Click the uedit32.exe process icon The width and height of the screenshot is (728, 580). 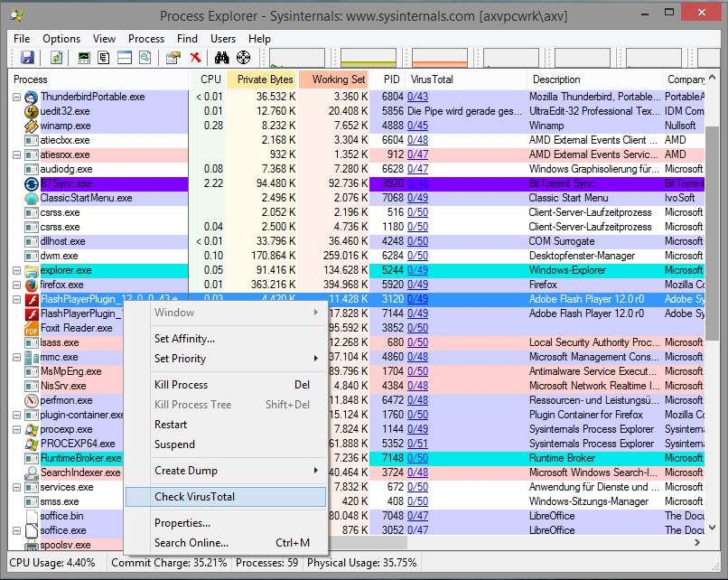tap(32, 111)
